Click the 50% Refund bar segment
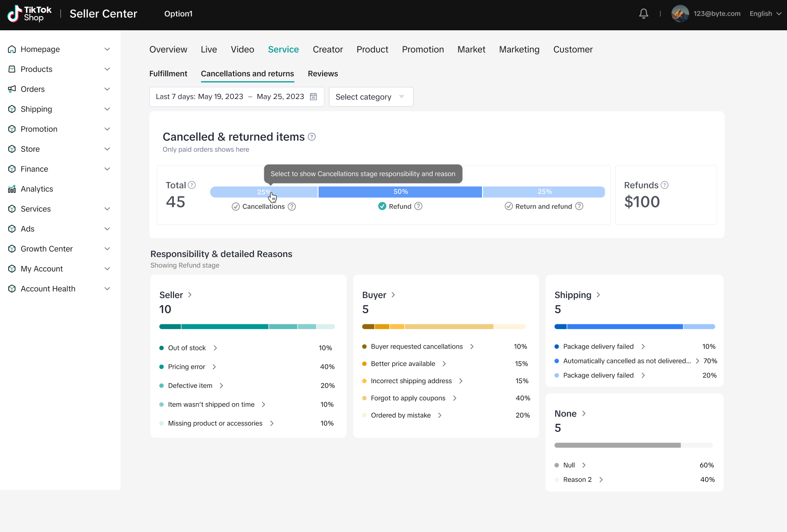Screen dimensions: 787x532 pyautogui.click(x=400, y=192)
